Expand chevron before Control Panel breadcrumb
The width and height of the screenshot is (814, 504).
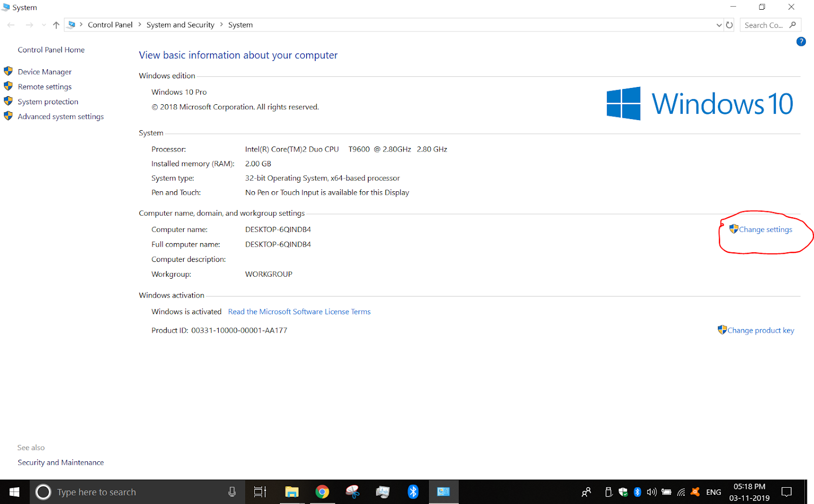point(81,24)
